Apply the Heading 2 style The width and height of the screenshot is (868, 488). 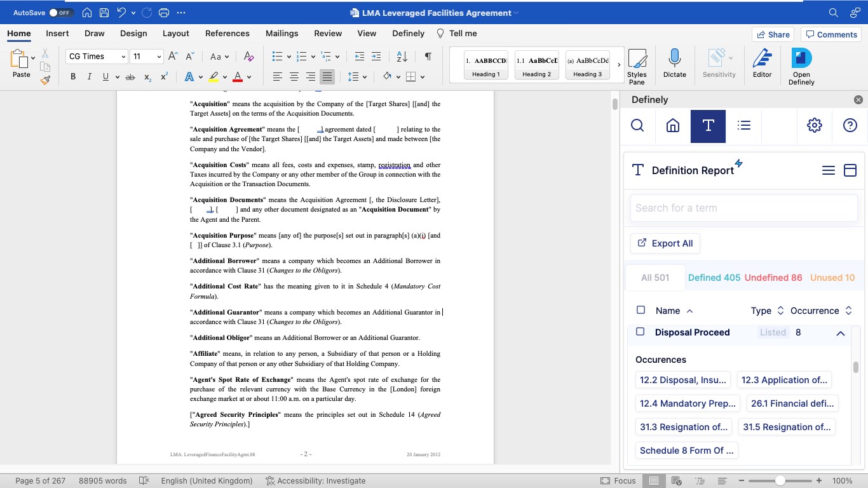[x=537, y=65]
